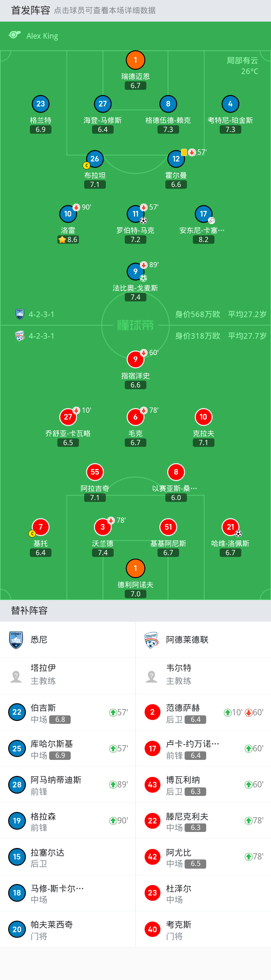Click the Adelaide United crest in substitutes
Image resolution: width=271 pixels, height=980 pixels.
tap(151, 640)
